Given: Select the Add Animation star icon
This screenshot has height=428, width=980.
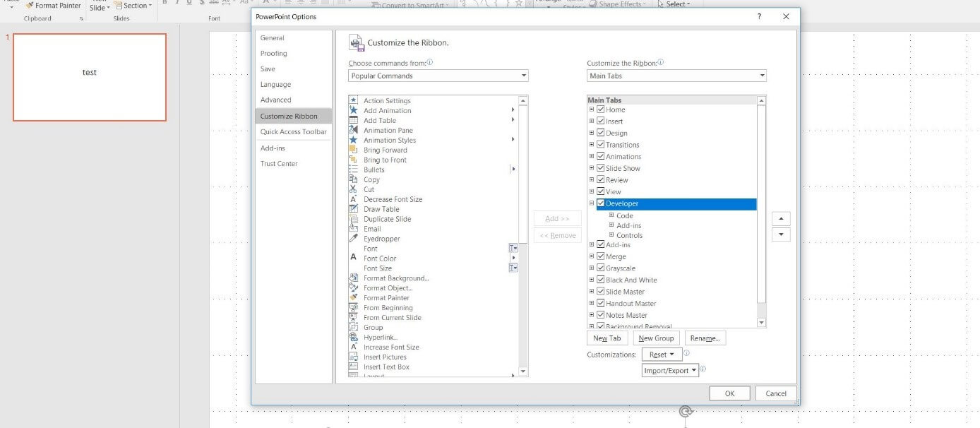Looking at the screenshot, I should coord(354,110).
